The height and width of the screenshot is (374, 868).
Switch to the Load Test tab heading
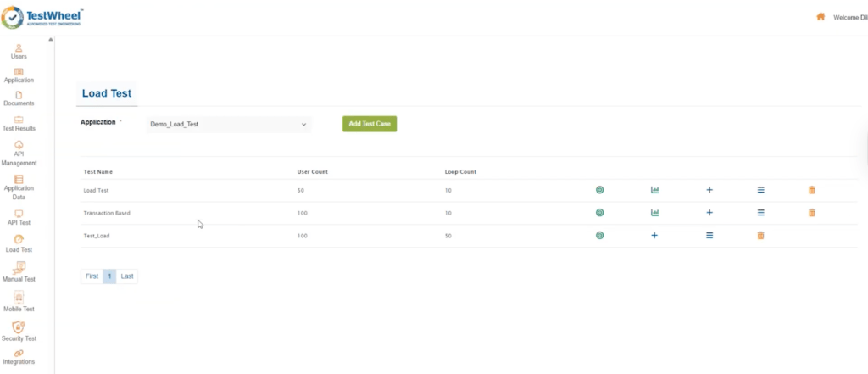coord(106,93)
